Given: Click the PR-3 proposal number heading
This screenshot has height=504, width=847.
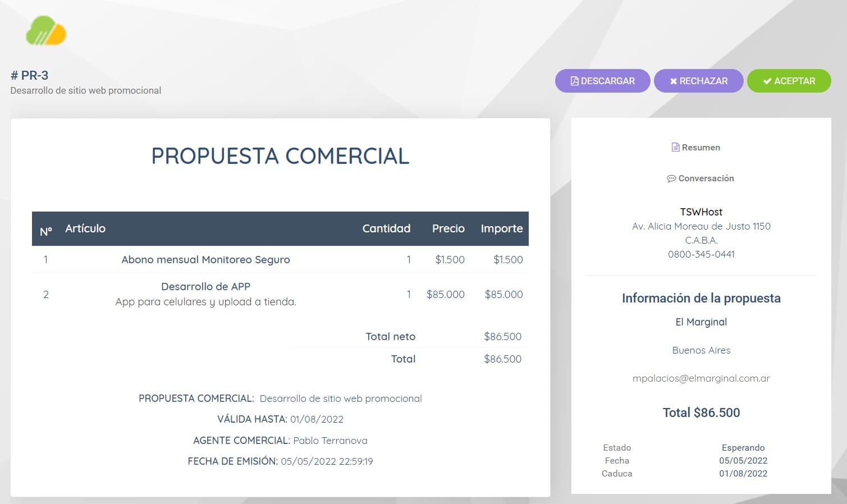Looking at the screenshot, I should 30,75.
